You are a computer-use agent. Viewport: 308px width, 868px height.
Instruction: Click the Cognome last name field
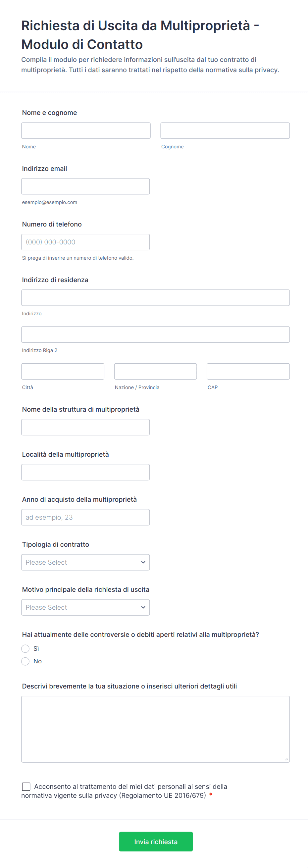pyautogui.click(x=225, y=130)
